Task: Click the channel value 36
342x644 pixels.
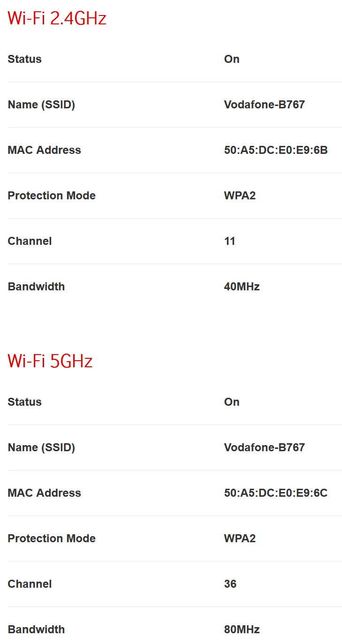Action: [x=230, y=584]
